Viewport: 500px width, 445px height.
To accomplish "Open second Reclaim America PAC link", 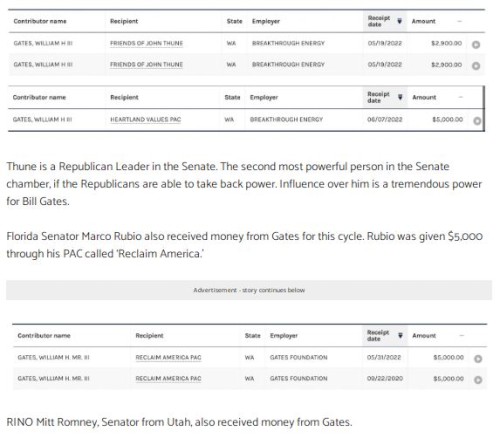I will pyautogui.click(x=168, y=379).
